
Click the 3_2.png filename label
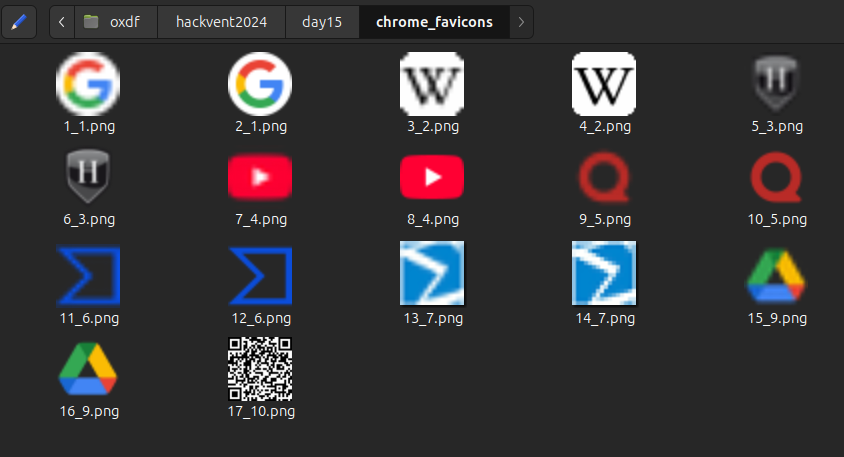coord(432,127)
